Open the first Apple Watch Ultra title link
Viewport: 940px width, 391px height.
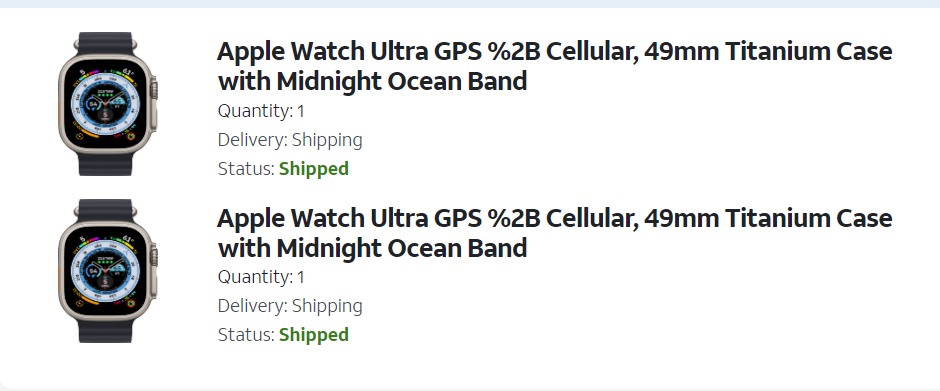coord(555,66)
